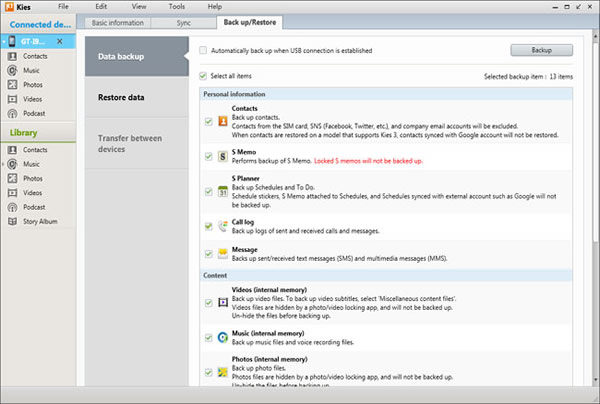Screen dimensions: 600x404
Task: Toggle the Select all items checkbox
Action: (x=204, y=75)
